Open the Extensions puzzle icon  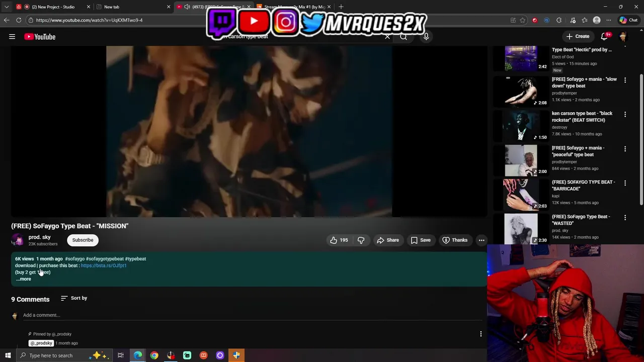559,20
